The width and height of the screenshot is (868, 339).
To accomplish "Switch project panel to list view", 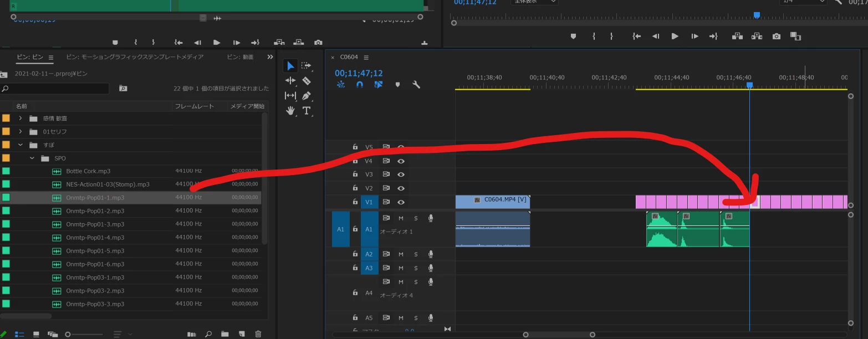I will (19, 334).
